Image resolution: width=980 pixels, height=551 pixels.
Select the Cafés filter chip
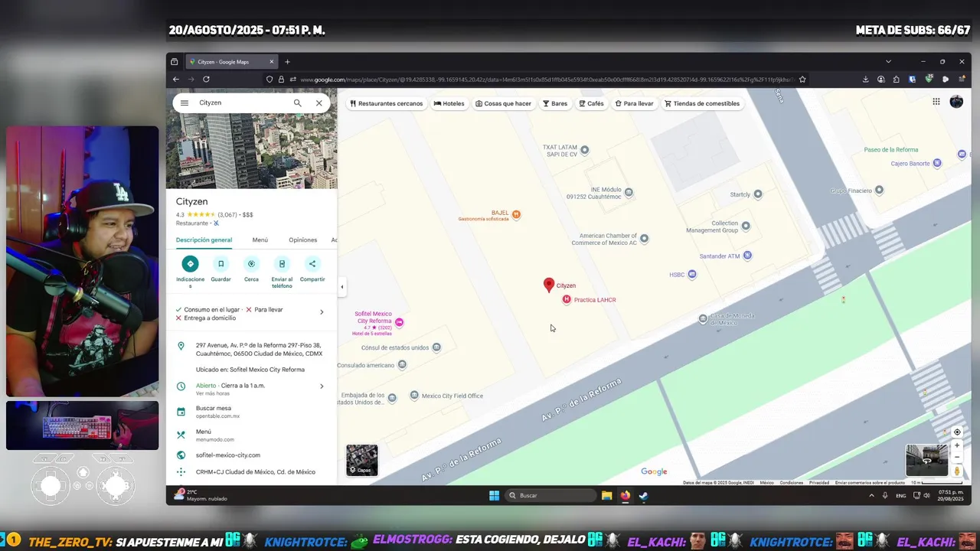(591, 103)
